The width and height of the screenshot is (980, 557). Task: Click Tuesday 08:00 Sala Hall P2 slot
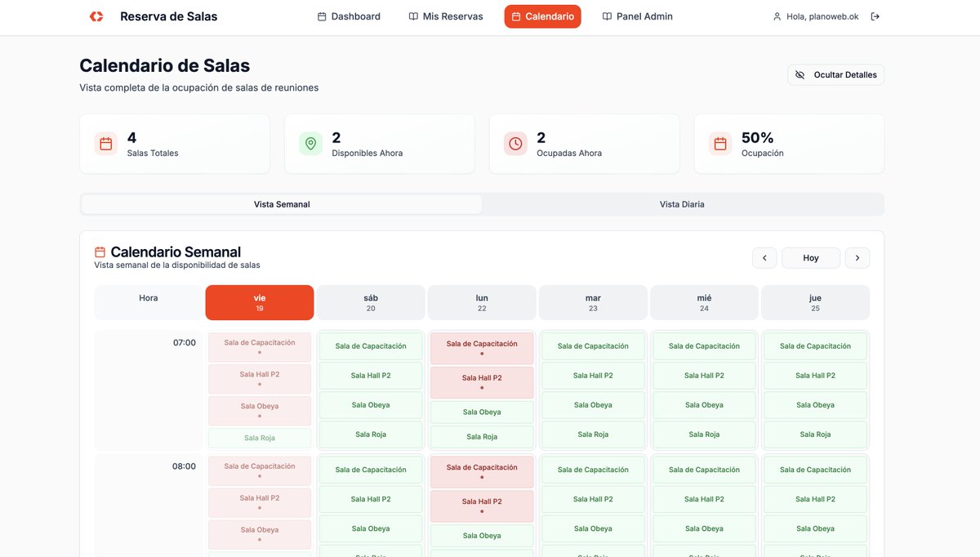click(593, 499)
